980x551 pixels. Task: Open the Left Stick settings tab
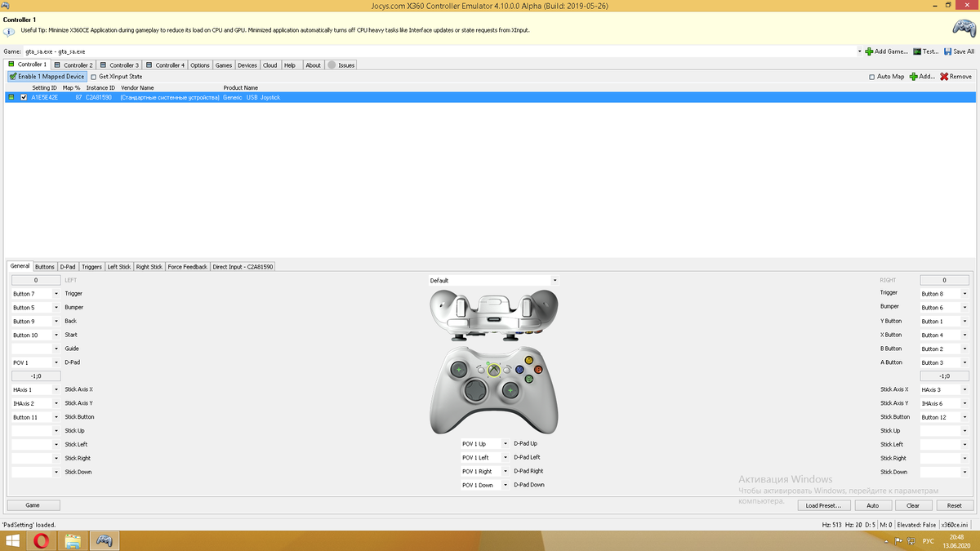[119, 266]
